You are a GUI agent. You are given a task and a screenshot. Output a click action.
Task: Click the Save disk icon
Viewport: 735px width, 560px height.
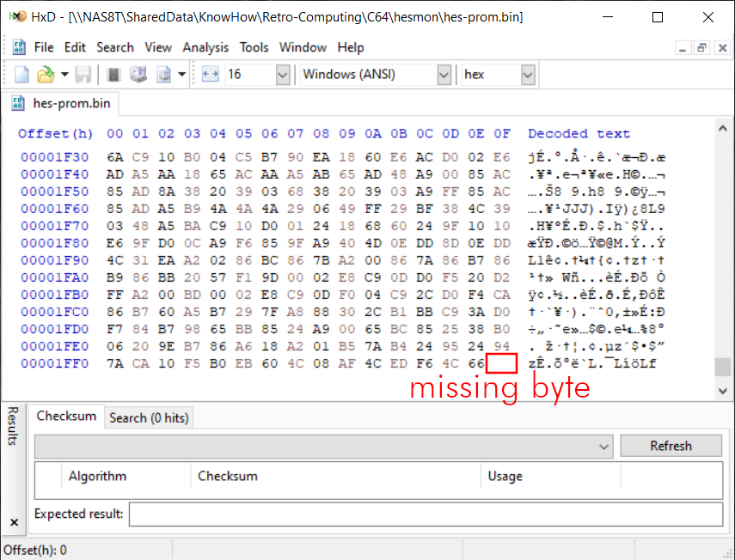point(83,75)
